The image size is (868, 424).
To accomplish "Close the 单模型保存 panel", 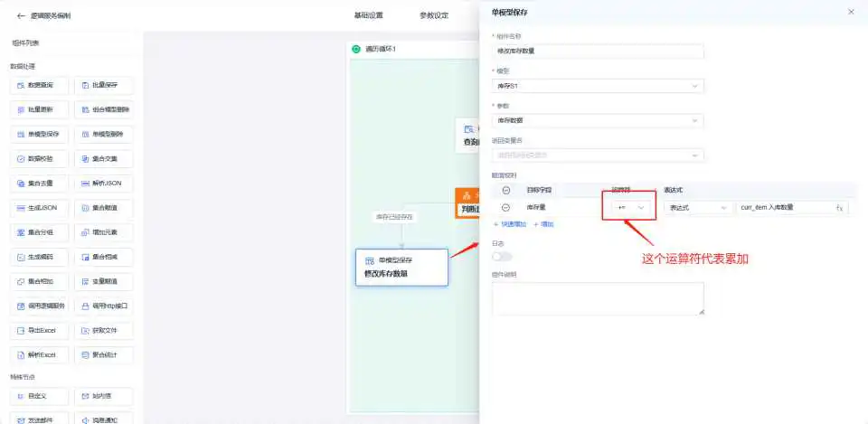I will tap(851, 12).
